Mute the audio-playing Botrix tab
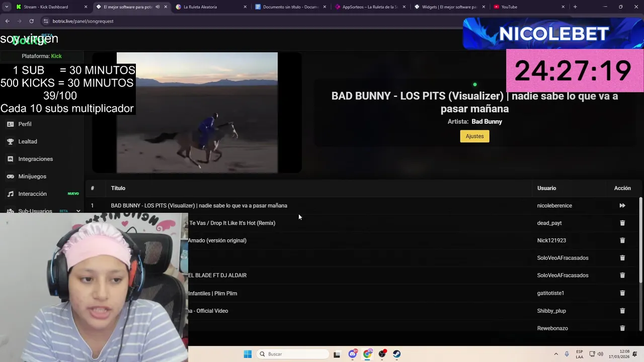Image resolution: width=644 pixels, height=362 pixels. point(157,7)
